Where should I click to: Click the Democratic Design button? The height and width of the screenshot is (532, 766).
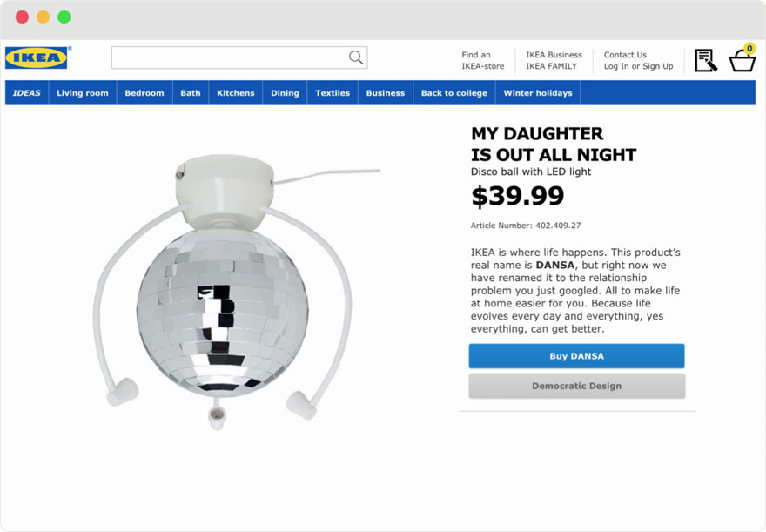[x=576, y=386]
